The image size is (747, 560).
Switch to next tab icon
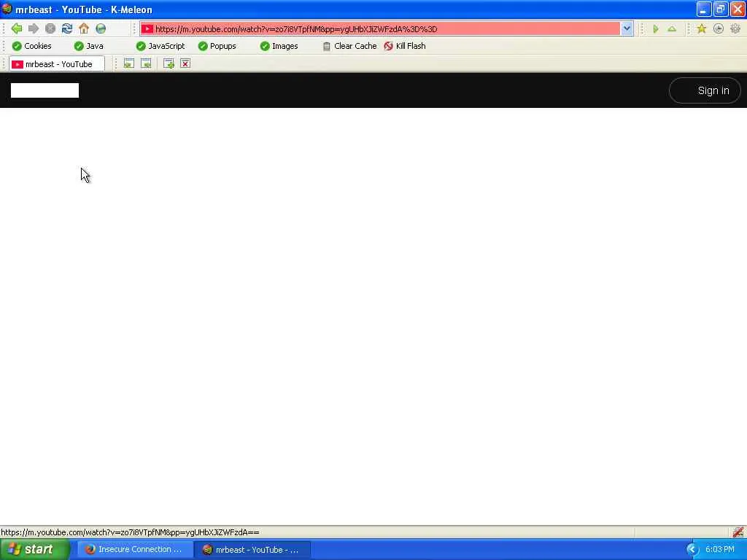pyautogui.click(x=146, y=63)
